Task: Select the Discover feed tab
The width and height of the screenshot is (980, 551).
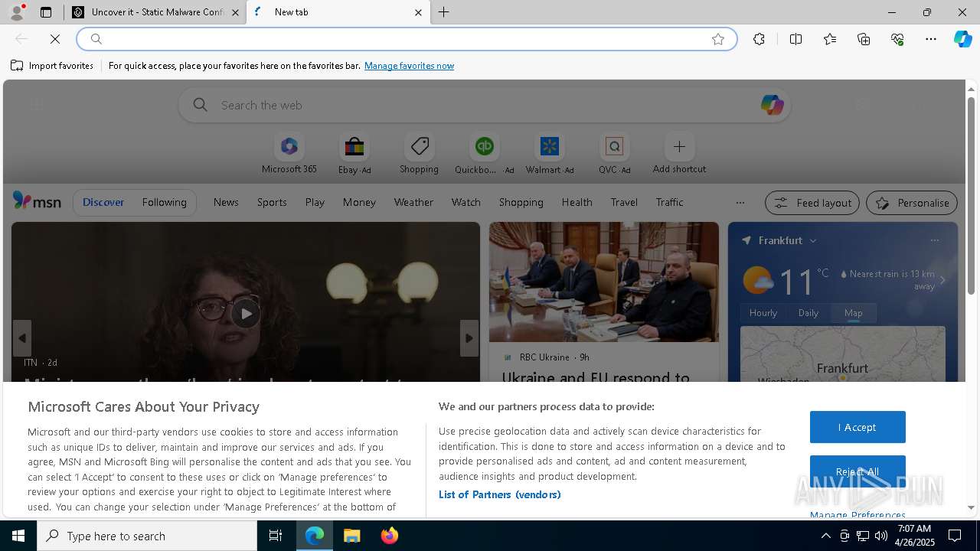Action: [103, 202]
